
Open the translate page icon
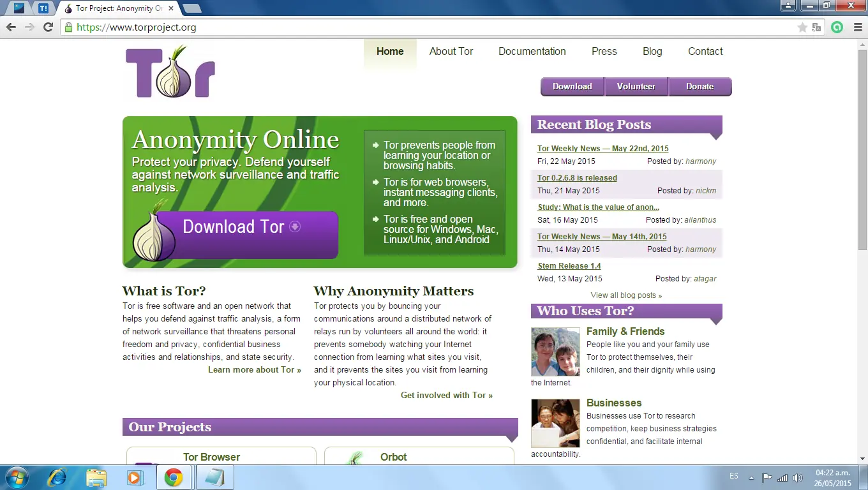coord(816,27)
